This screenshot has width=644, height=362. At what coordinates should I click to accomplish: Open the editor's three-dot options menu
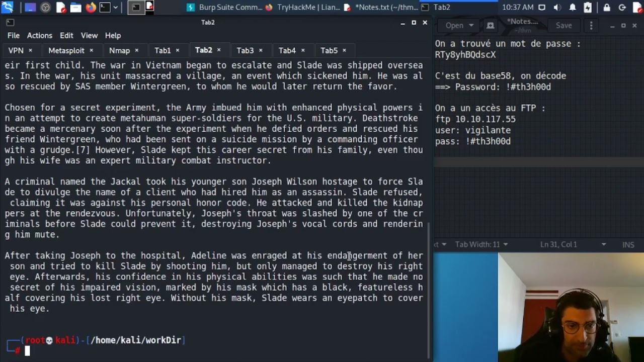click(591, 26)
